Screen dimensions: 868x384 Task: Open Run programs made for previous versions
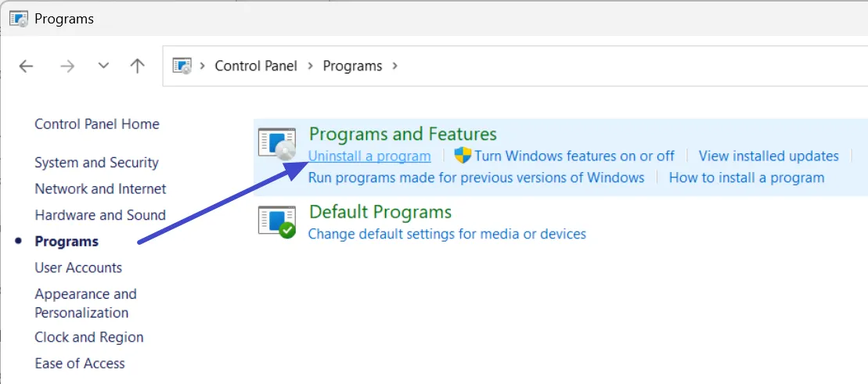[x=476, y=178]
